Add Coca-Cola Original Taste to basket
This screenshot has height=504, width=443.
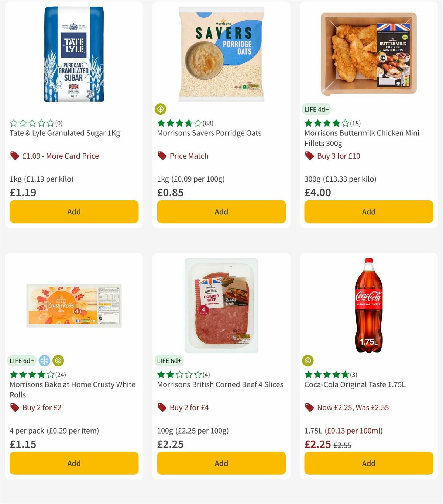pos(368,463)
